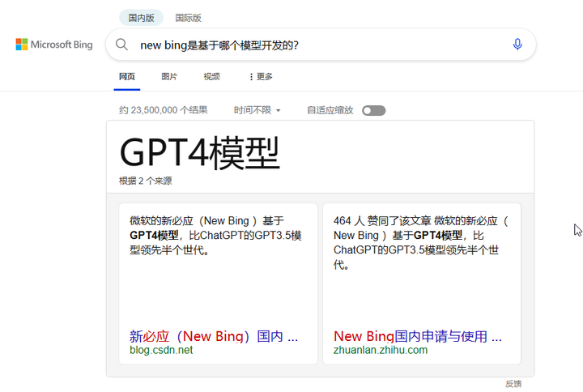The width and height of the screenshot is (583, 392).
Task: Click the search magnifier icon
Action: click(121, 45)
